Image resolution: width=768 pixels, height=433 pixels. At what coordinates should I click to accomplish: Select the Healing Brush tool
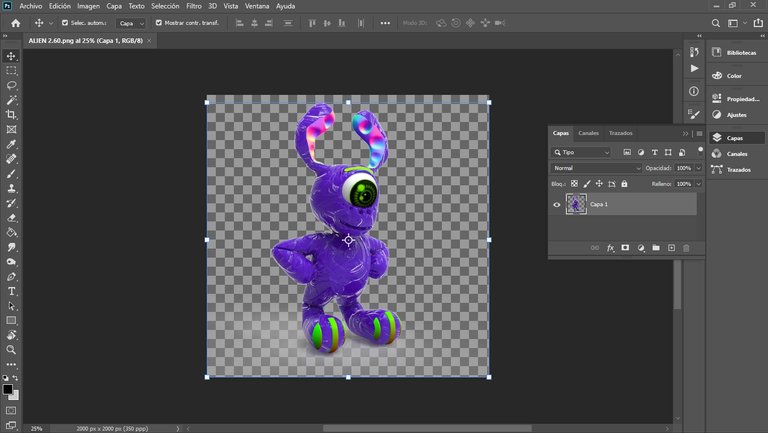click(x=11, y=159)
